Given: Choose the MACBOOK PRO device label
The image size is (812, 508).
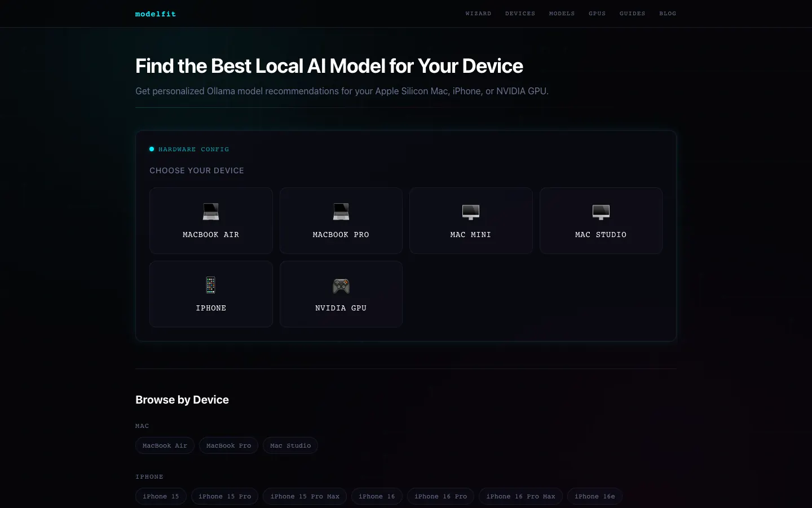Looking at the screenshot, I should (x=341, y=235).
